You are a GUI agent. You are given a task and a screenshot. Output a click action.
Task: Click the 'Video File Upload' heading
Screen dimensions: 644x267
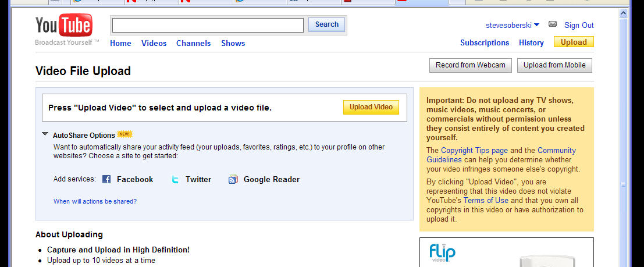[83, 71]
